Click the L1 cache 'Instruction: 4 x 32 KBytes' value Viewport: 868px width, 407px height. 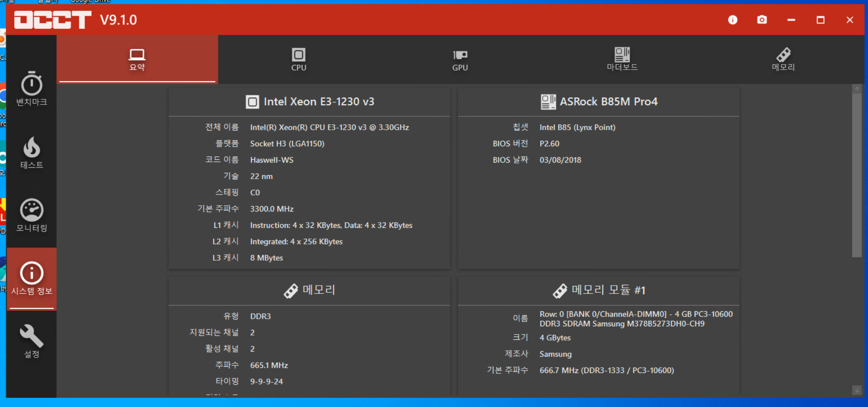coord(331,225)
